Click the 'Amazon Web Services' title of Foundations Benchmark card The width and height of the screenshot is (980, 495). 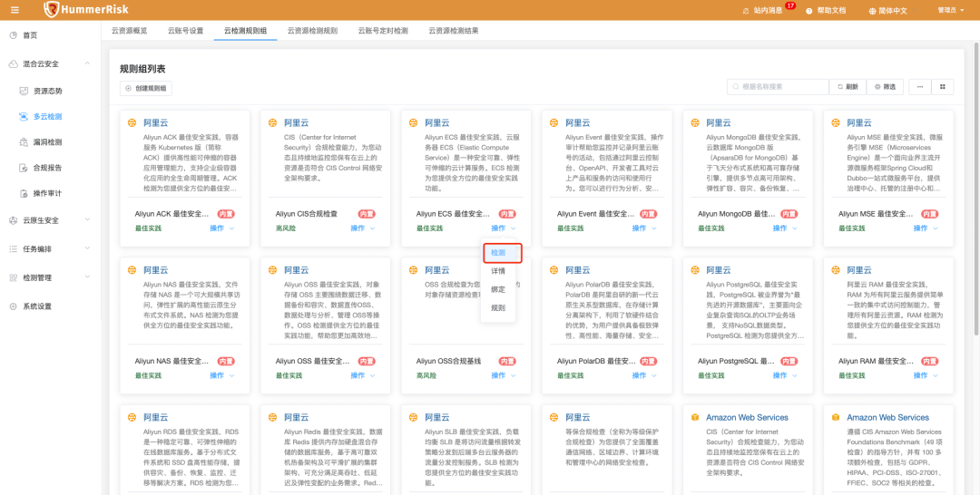(887, 418)
